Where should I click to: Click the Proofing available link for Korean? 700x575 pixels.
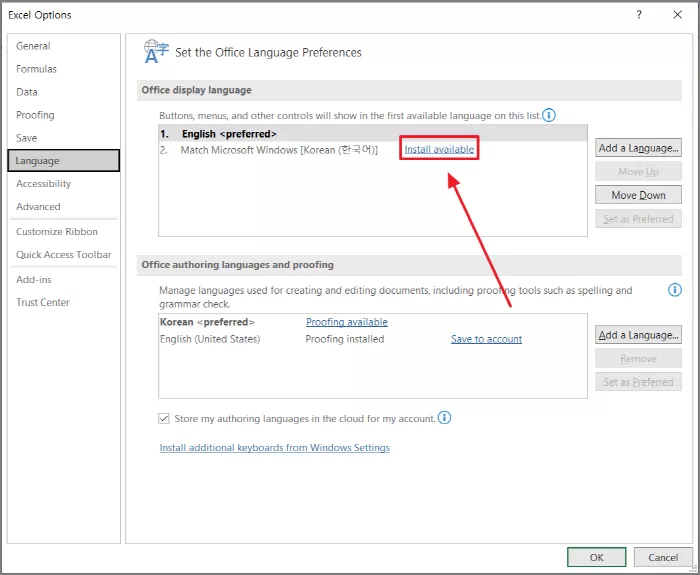(x=347, y=322)
